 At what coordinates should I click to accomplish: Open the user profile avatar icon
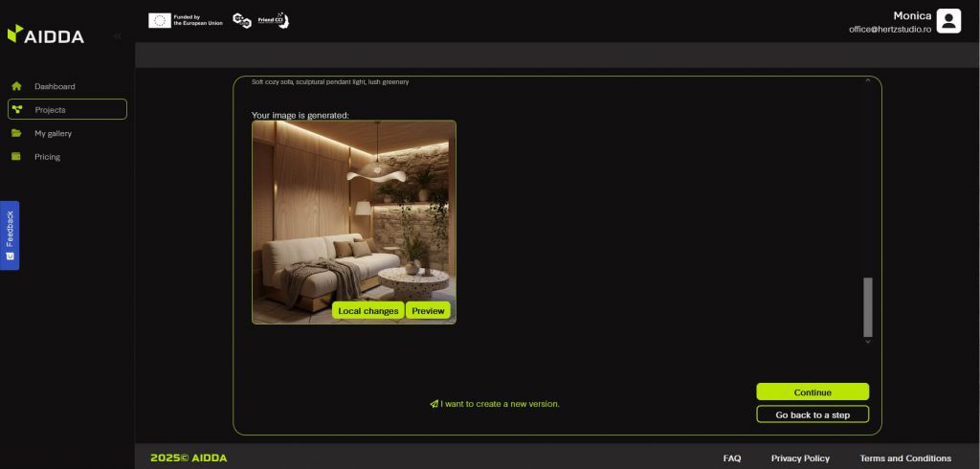point(948,21)
